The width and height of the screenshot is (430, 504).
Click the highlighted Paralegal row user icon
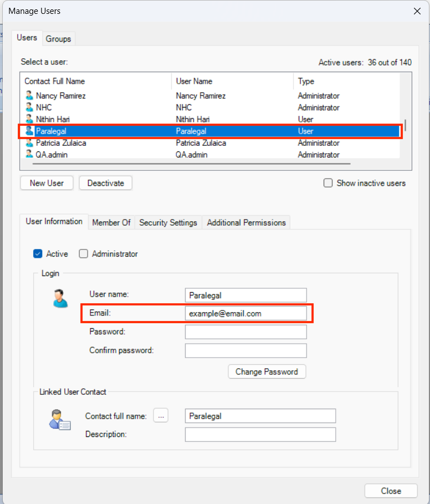click(x=29, y=131)
